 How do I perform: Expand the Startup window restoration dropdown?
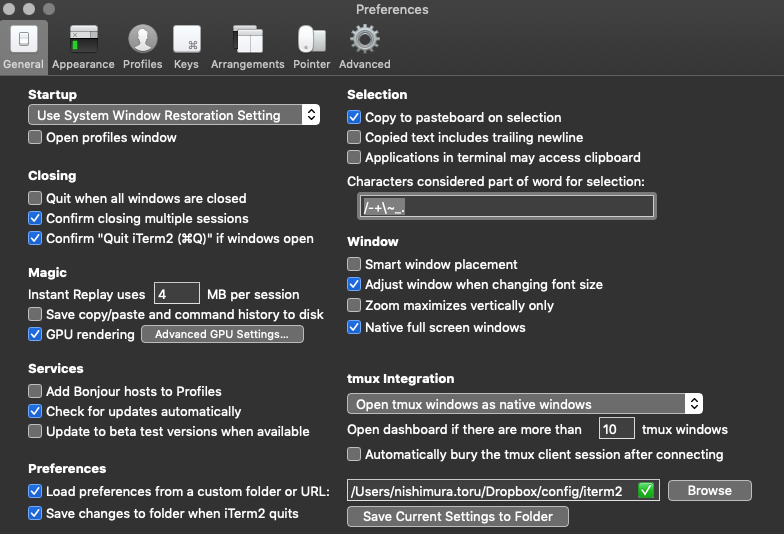[x=174, y=115]
